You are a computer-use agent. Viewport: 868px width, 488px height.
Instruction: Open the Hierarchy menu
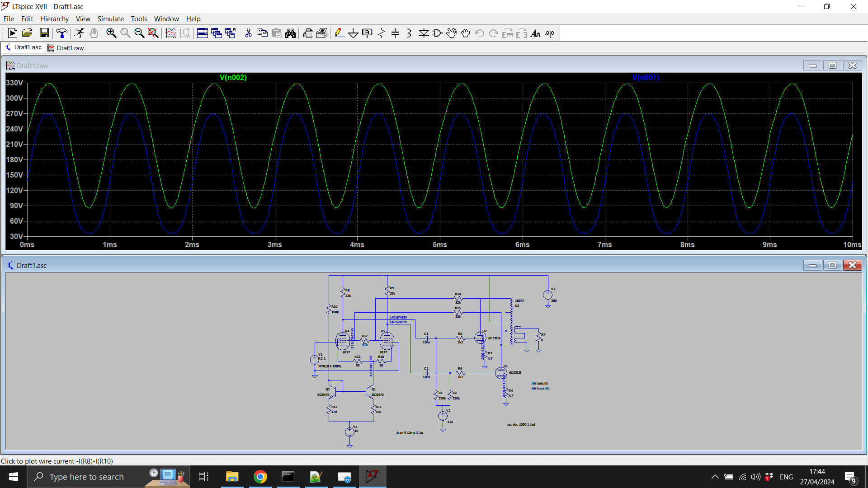[54, 19]
